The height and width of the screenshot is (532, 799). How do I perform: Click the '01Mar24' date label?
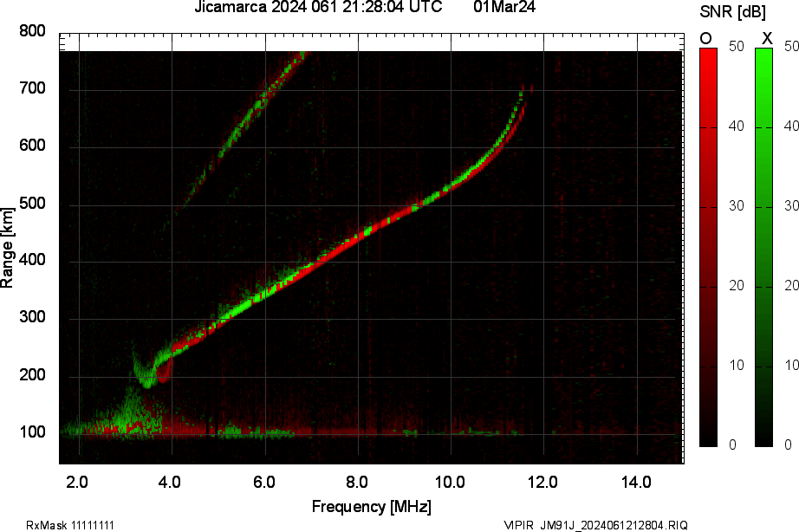pos(504,8)
